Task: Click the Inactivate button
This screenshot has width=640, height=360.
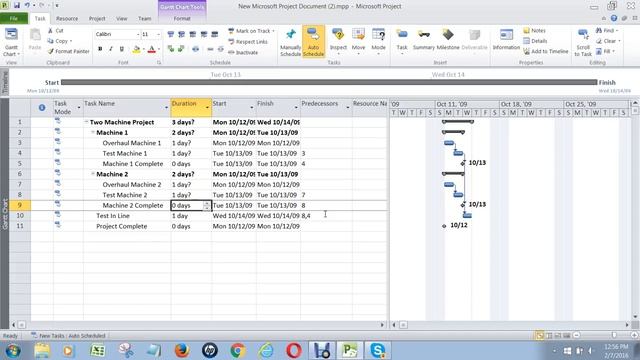Action: point(243,52)
